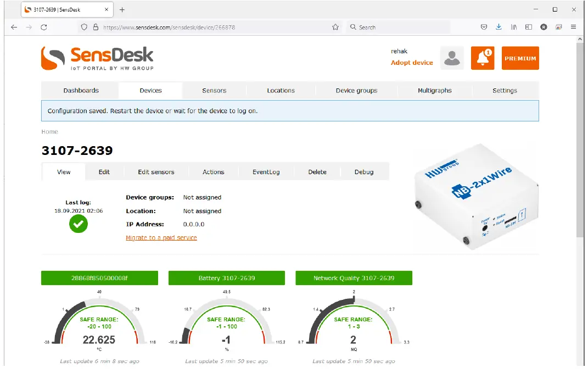The height and width of the screenshot is (373, 588).
Task: Open sensor 28868f850500008f header
Action: point(99,278)
